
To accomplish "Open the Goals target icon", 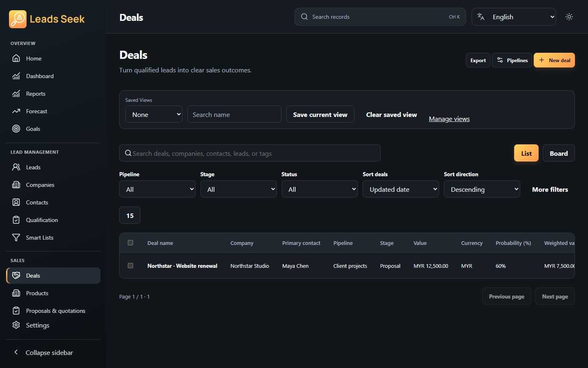I will pyautogui.click(x=16, y=129).
